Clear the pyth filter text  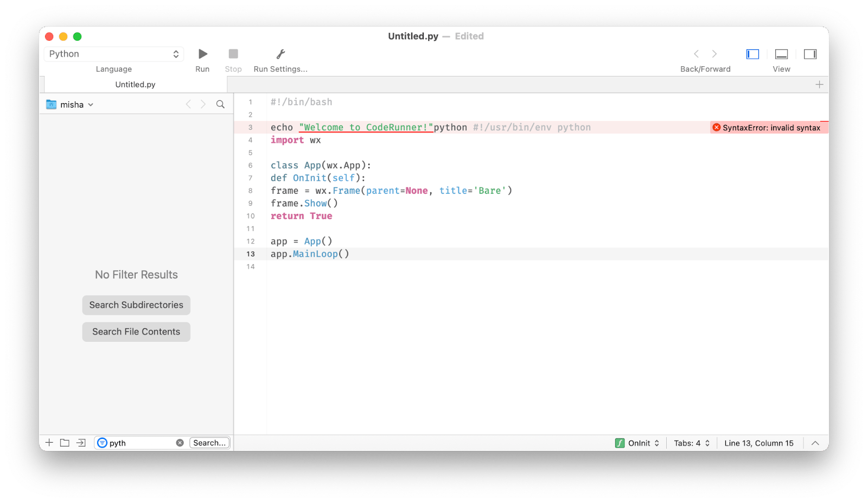coord(180,442)
